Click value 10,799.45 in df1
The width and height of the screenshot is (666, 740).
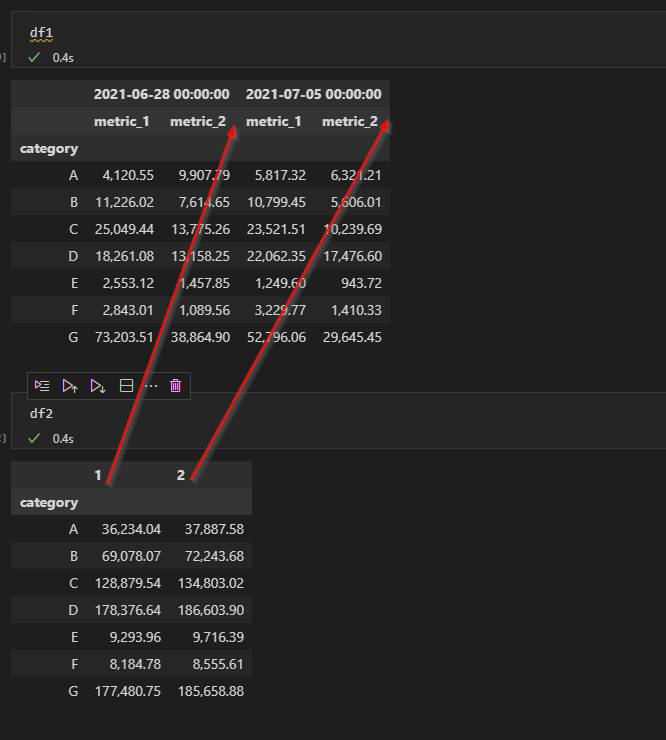tap(277, 202)
